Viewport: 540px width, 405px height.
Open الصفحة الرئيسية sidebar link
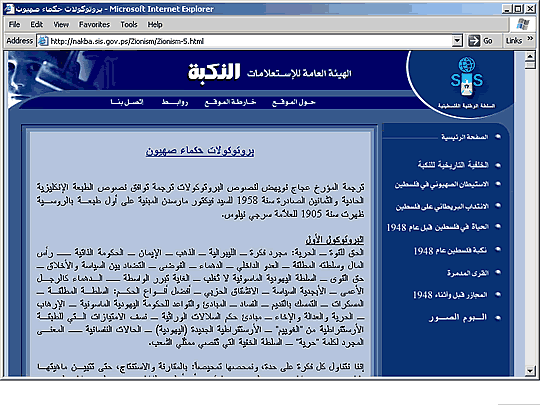(465, 137)
